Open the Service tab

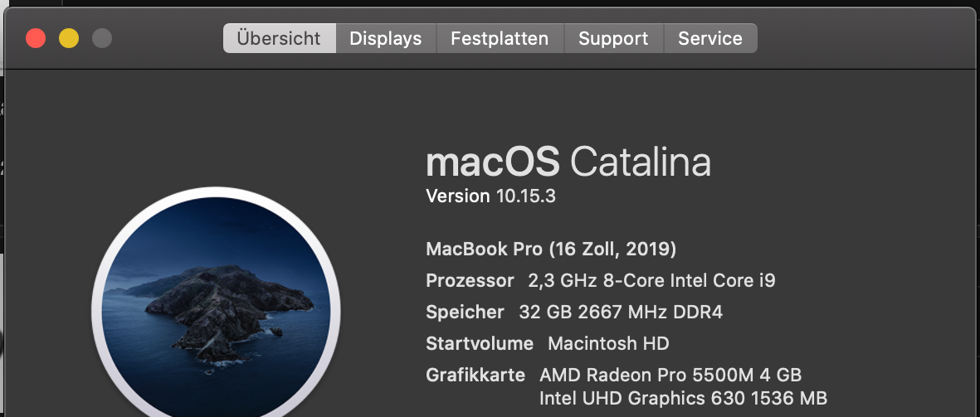click(x=709, y=38)
